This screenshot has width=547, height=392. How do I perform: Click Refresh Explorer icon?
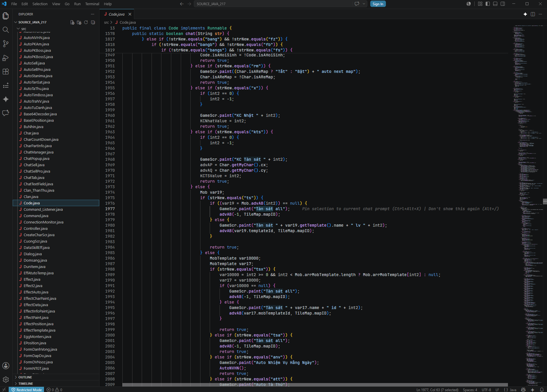(x=86, y=22)
